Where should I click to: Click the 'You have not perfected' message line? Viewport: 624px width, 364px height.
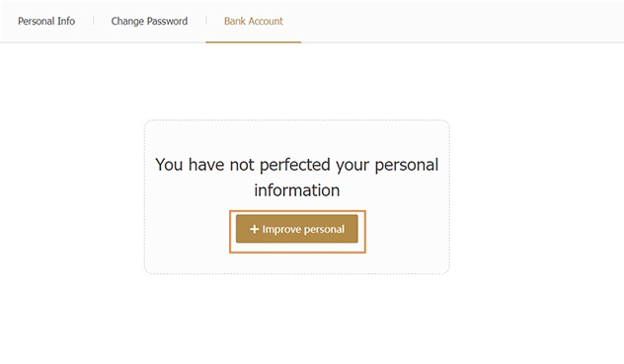(x=297, y=165)
